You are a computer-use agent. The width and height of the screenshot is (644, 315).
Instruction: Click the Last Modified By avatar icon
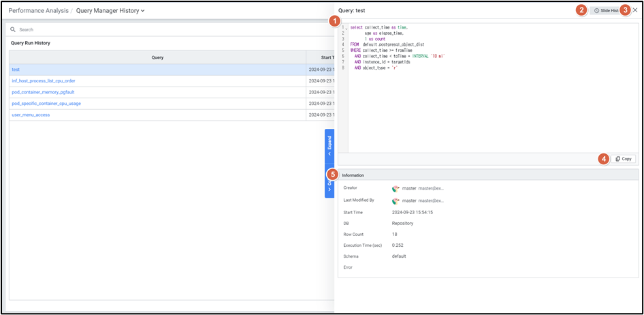tap(396, 200)
